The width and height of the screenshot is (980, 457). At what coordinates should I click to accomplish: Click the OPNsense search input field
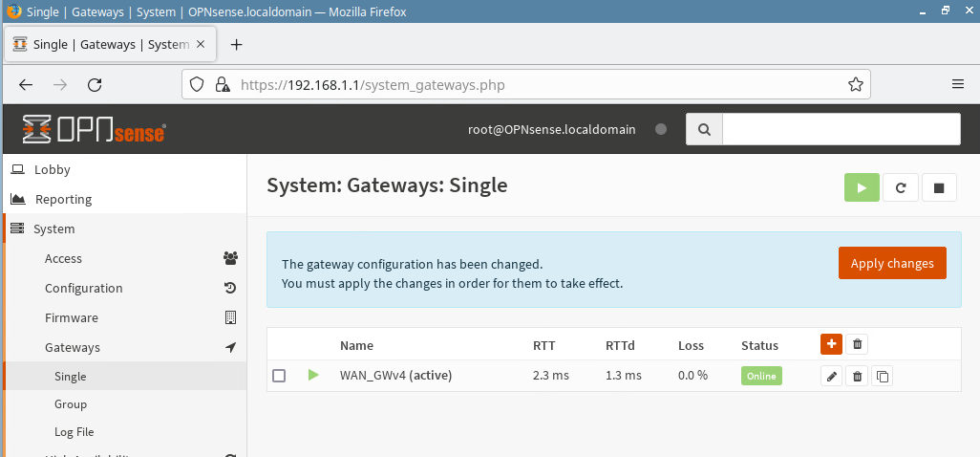tap(841, 129)
